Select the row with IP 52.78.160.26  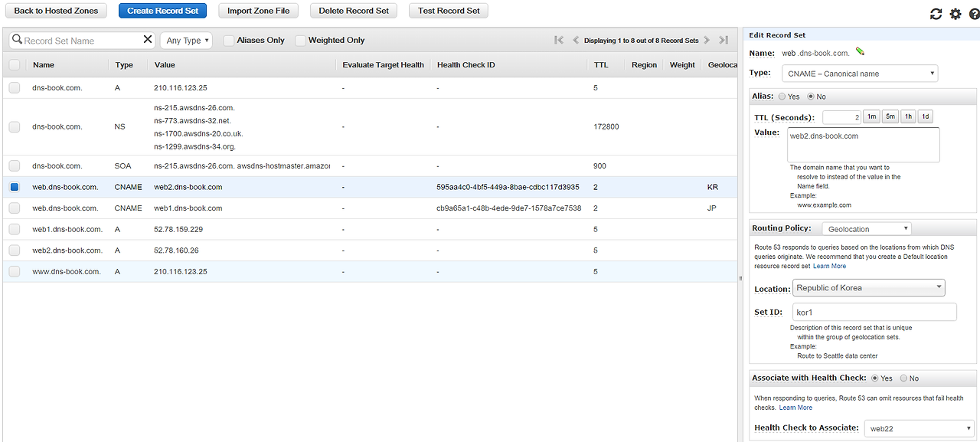[x=368, y=250]
